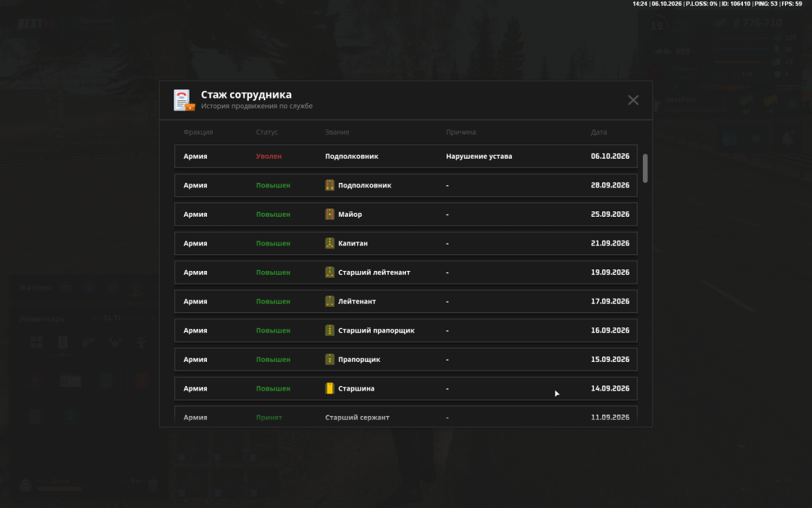Image resolution: width=812 pixels, height=508 pixels.
Task: Click the date 21.09.2026
Action: click(610, 243)
